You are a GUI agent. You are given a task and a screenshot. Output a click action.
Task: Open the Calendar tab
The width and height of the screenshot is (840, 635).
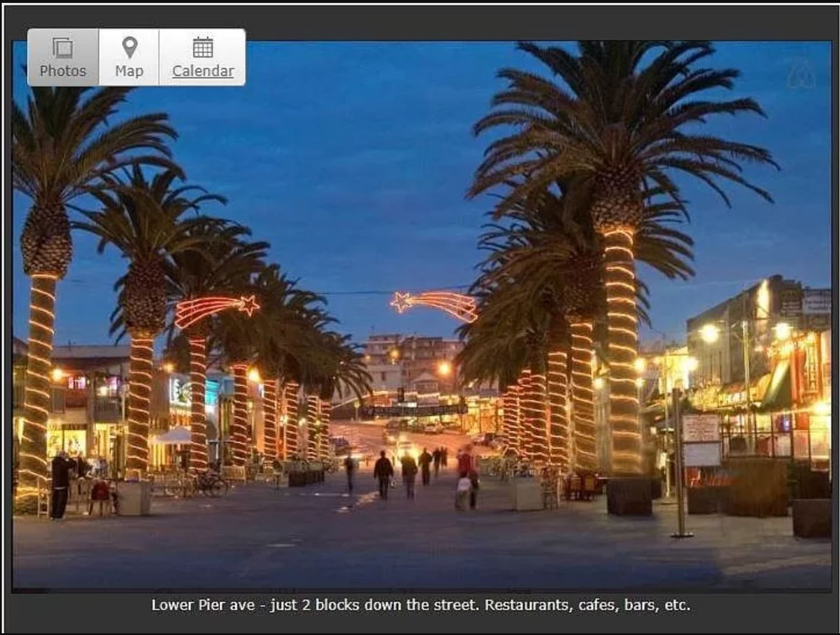tap(202, 57)
